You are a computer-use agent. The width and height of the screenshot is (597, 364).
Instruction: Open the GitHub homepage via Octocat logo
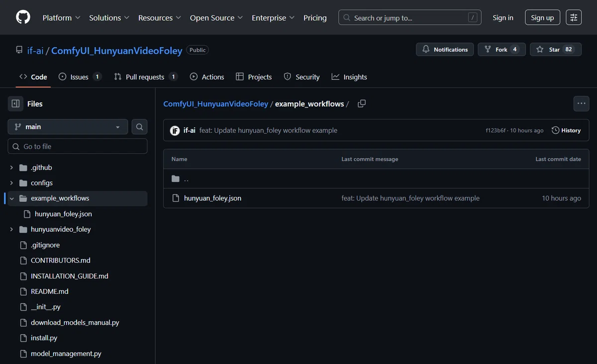(x=23, y=17)
